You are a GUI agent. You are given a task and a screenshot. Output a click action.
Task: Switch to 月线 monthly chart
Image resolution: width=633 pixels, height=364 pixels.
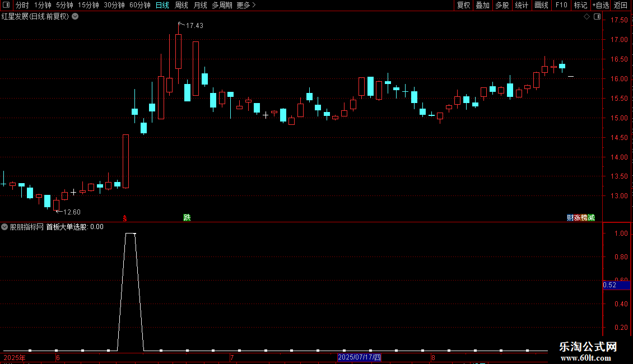200,5
